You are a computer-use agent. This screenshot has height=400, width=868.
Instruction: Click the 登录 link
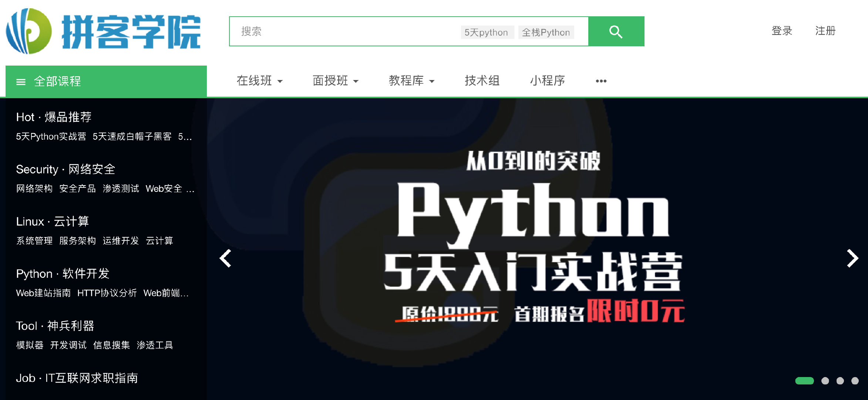click(782, 31)
